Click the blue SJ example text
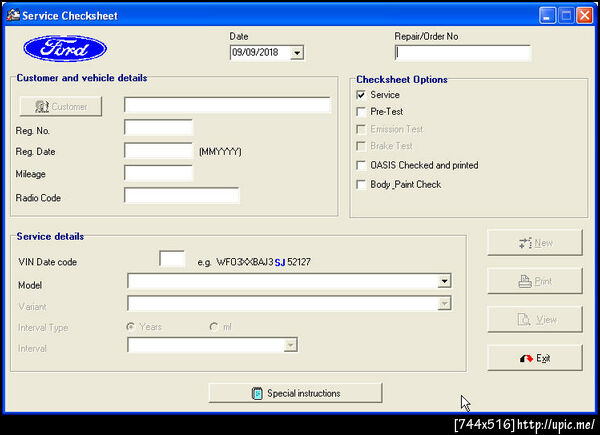The width and height of the screenshot is (600, 435). pos(280,262)
